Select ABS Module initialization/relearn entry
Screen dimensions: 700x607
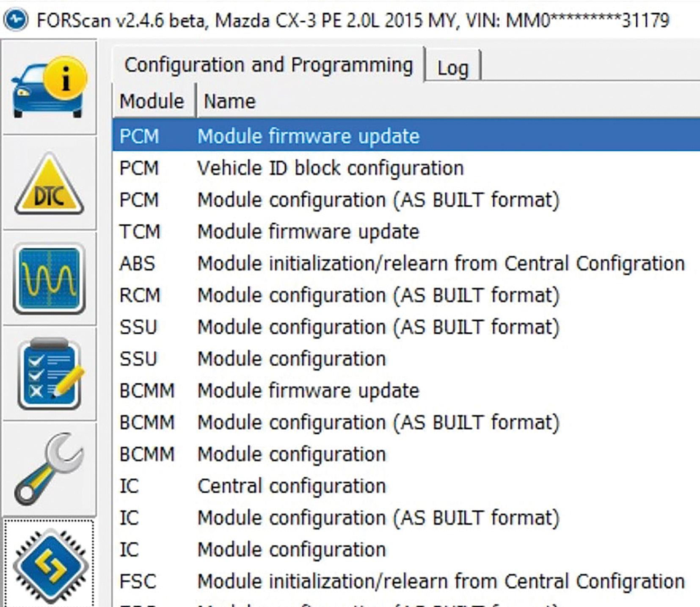(440, 264)
